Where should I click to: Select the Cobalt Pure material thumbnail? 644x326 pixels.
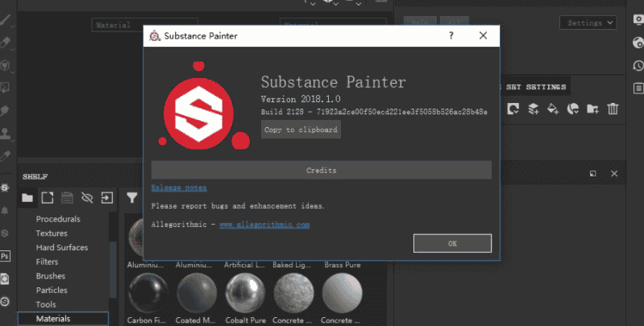pos(245,293)
